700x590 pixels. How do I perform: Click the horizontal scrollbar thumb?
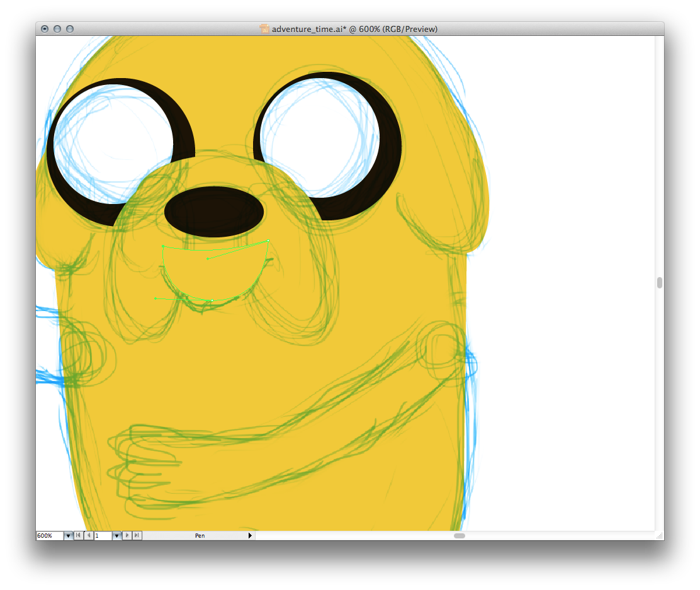pyautogui.click(x=460, y=536)
